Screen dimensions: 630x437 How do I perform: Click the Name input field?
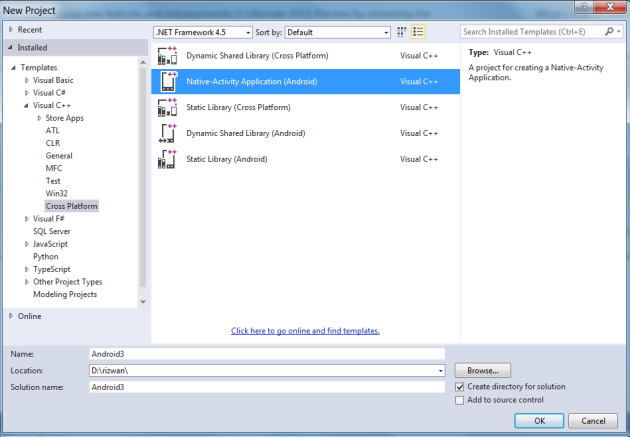(x=267, y=354)
